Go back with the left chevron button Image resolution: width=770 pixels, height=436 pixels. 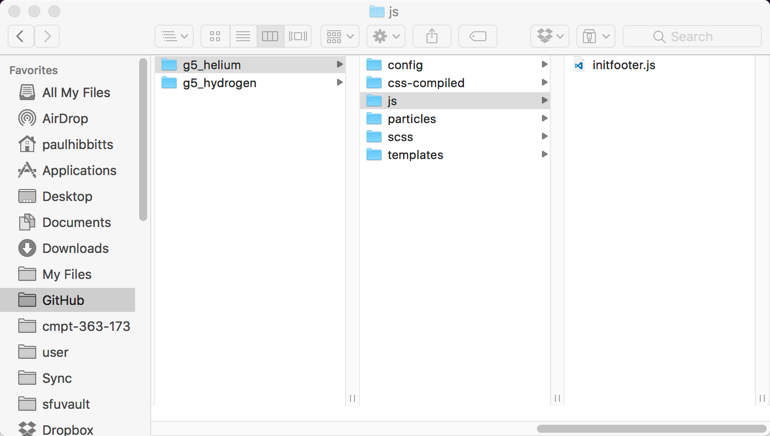click(x=21, y=36)
